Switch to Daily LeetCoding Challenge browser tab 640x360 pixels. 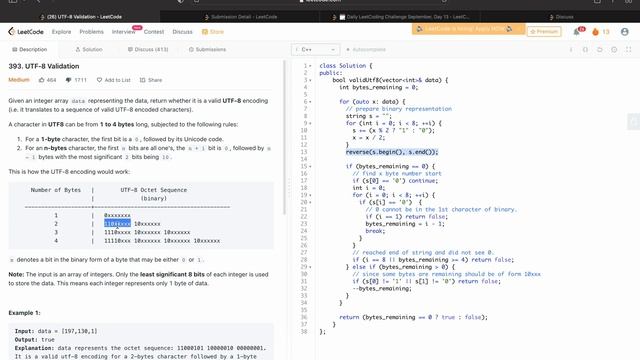point(401,17)
